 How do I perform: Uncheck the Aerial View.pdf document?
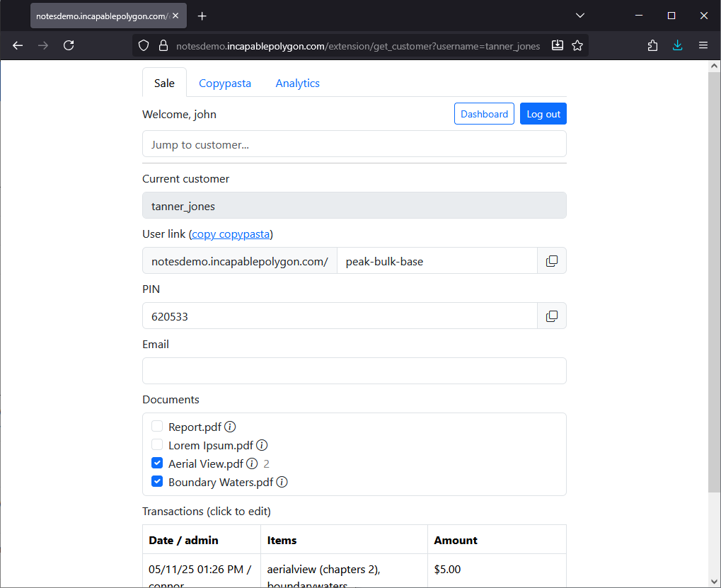156,463
